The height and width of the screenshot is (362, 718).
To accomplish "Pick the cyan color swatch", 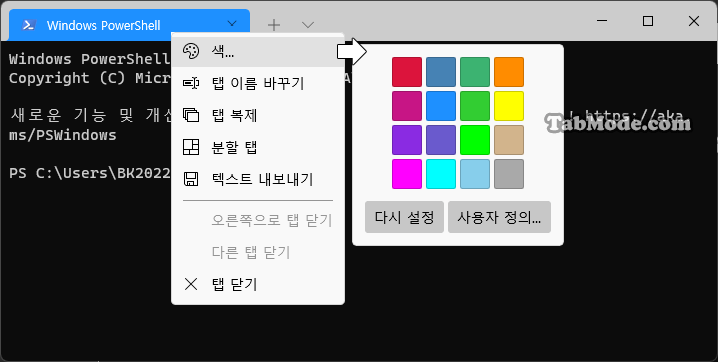I will click(441, 174).
